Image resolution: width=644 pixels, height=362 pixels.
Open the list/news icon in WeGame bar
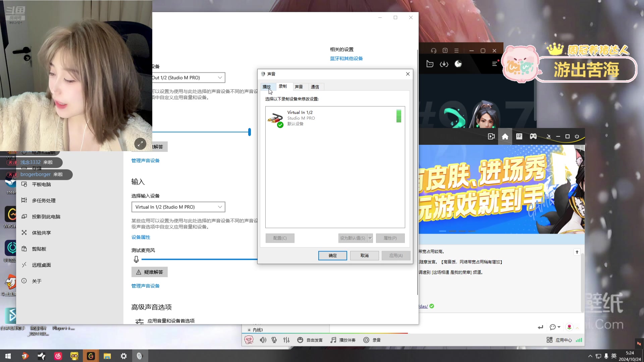point(519,136)
